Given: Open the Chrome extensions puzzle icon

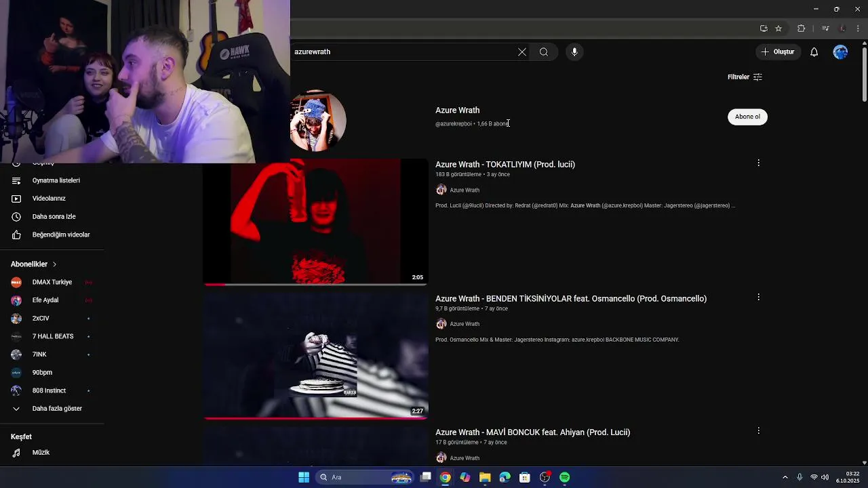Looking at the screenshot, I should (x=802, y=28).
